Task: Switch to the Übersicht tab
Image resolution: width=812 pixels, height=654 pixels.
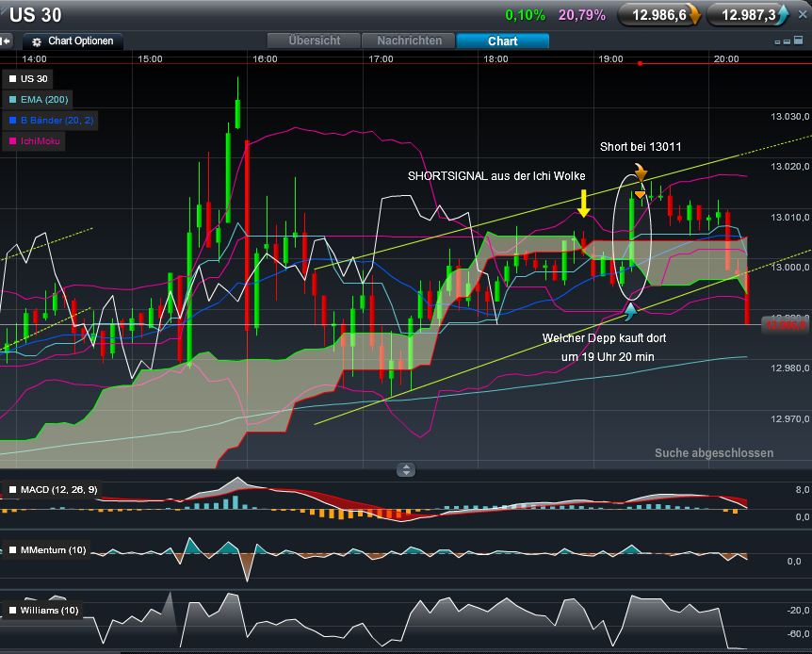Action: coord(314,41)
